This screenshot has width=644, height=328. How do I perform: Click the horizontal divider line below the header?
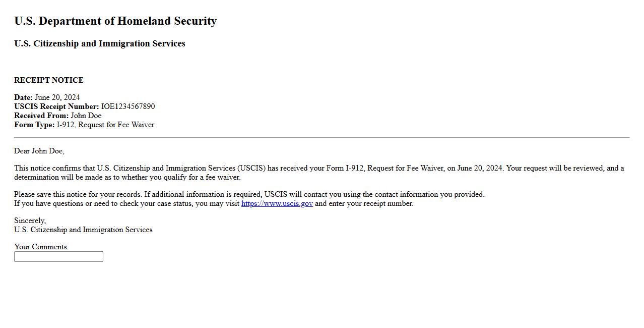321,137
